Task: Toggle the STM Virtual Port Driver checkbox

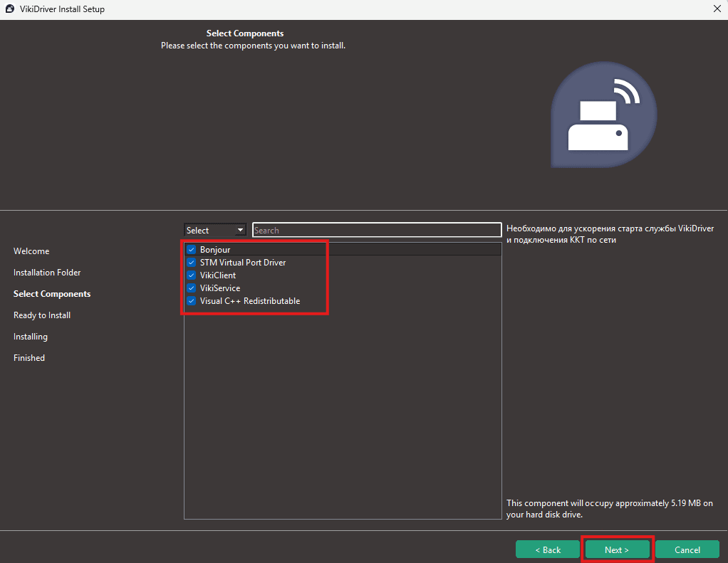Action: [x=192, y=263]
